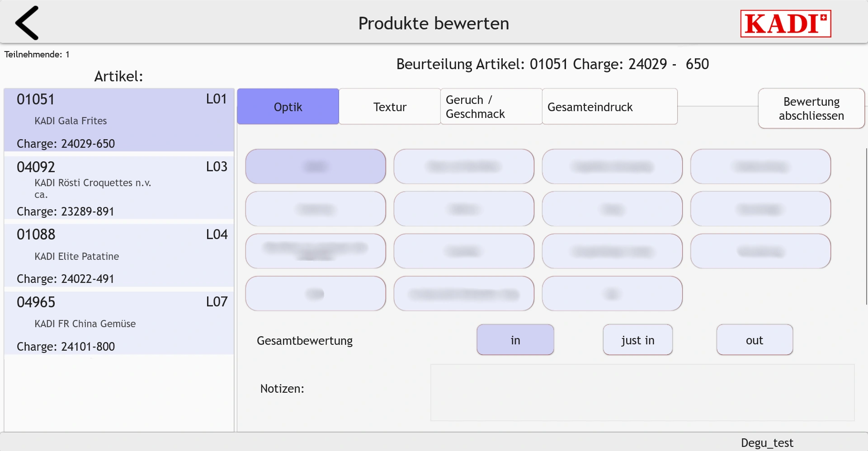Switch to the Optik tab
The image size is (868, 451).
click(x=288, y=107)
